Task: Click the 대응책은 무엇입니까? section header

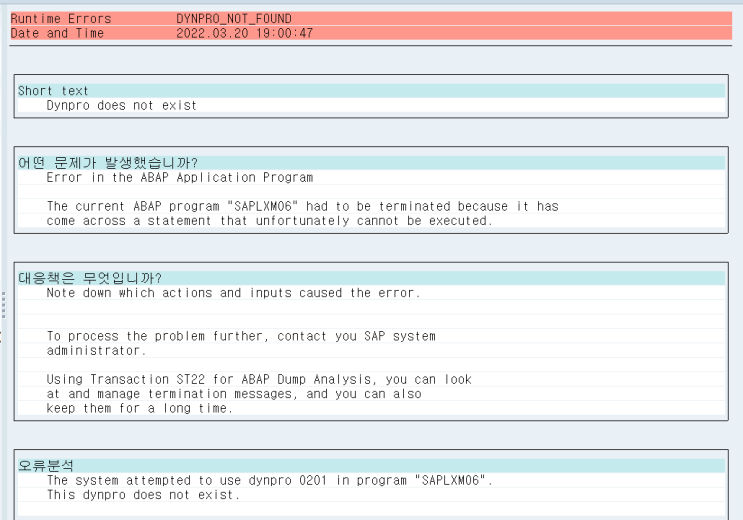Action: [x=90, y=278]
